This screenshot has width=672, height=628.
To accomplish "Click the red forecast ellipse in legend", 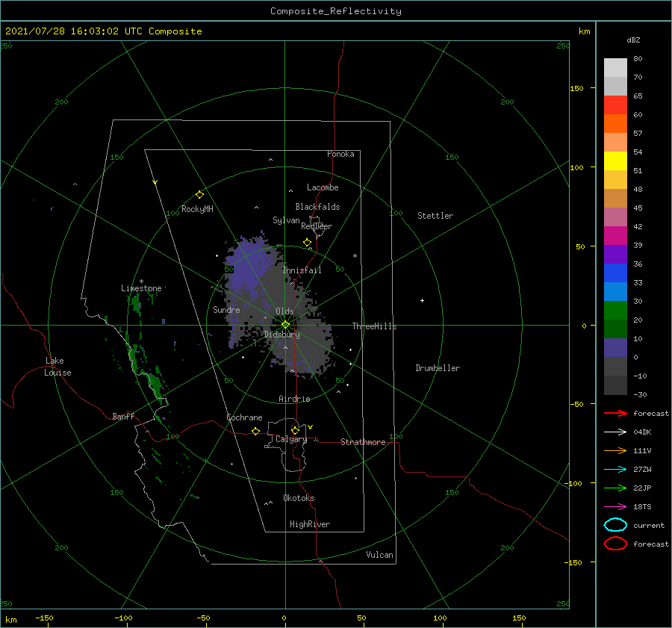I will click(x=615, y=544).
